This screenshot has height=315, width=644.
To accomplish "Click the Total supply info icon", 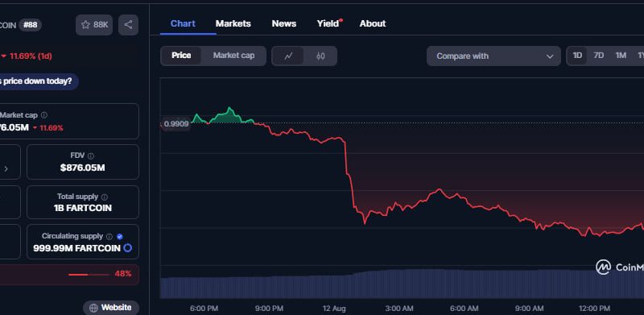I will [105, 197].
